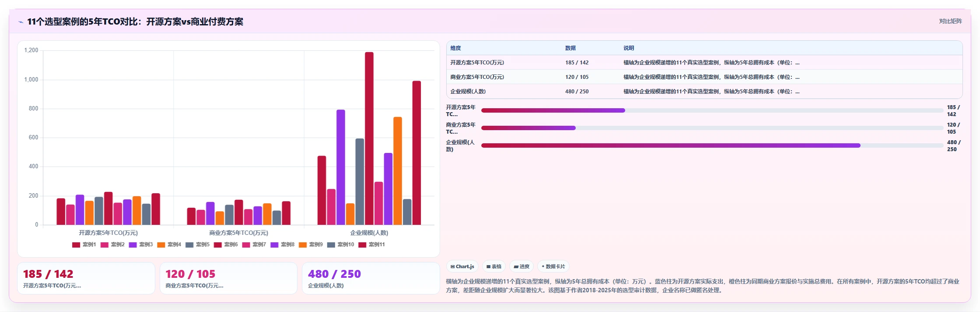
Task: Toggle the 案例10 legend series
Action: [x=341, y=245]
